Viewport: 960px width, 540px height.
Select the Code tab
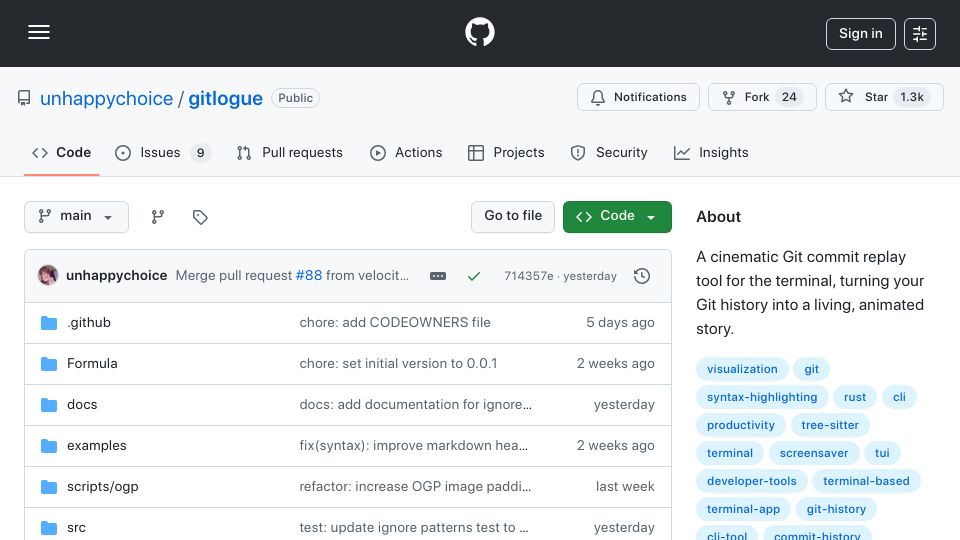[61, 152]
